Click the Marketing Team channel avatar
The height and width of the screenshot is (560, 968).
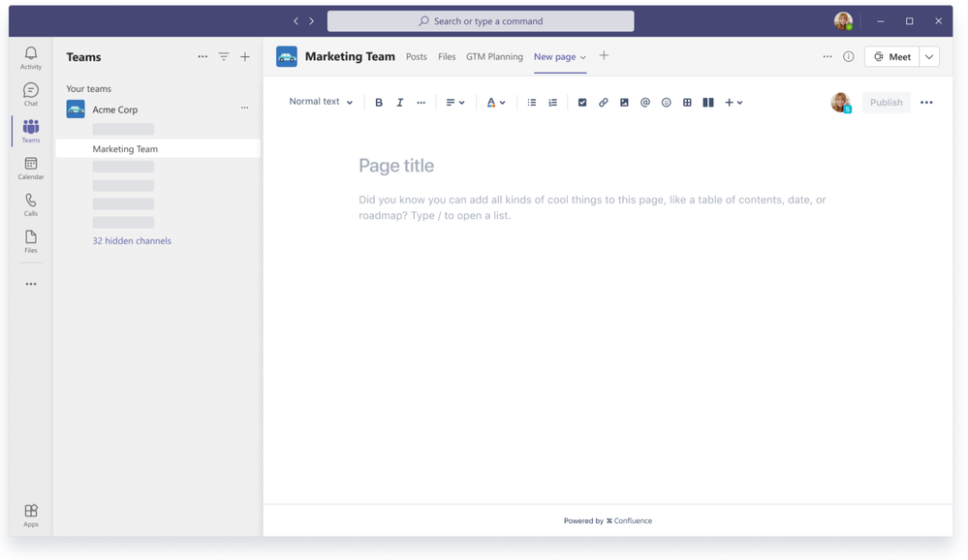click(x=287, y=57)
